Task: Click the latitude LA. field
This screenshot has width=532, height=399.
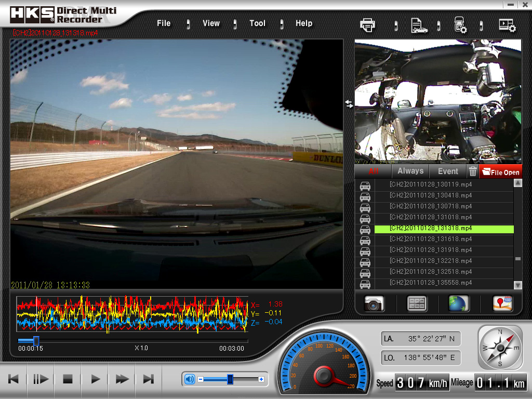Action: 421,339
